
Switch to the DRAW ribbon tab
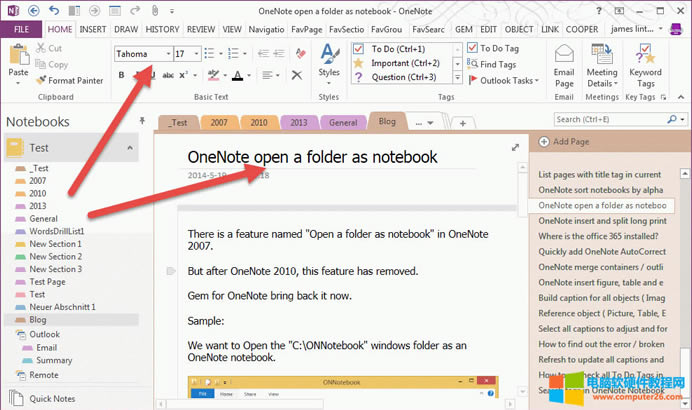126,29
